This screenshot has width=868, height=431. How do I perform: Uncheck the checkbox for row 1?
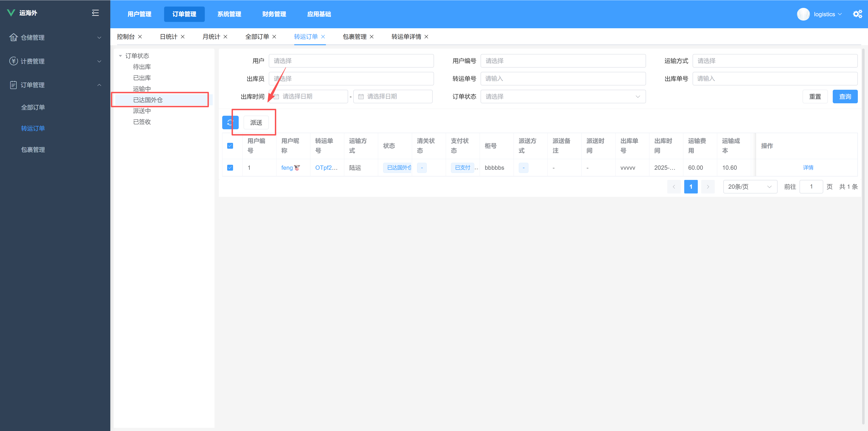pyautogui.click(x=230, y=167)
